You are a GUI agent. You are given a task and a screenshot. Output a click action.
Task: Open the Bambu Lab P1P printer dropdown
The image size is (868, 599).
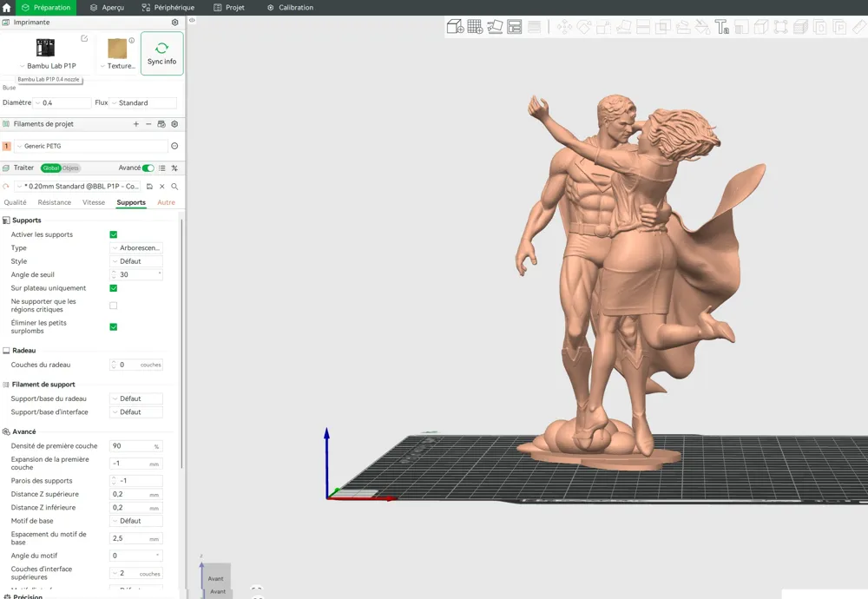[x=48, y=66]
